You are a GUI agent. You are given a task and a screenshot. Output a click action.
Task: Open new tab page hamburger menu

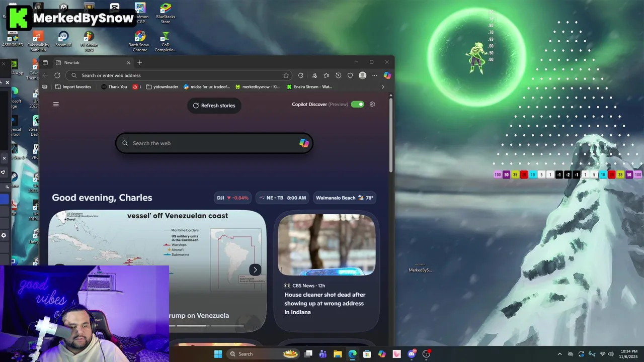click(x=56, y=104)
